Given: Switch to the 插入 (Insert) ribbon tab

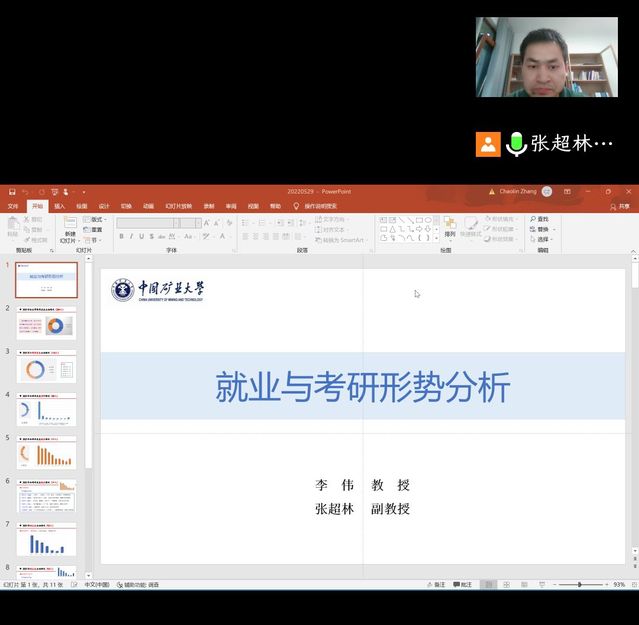Looking at the screenshot, I should point(60,206).
